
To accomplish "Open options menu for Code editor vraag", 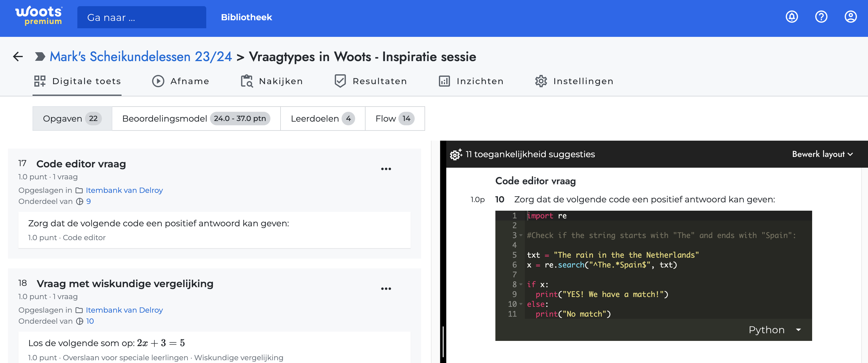I will (x=386, y=169).
